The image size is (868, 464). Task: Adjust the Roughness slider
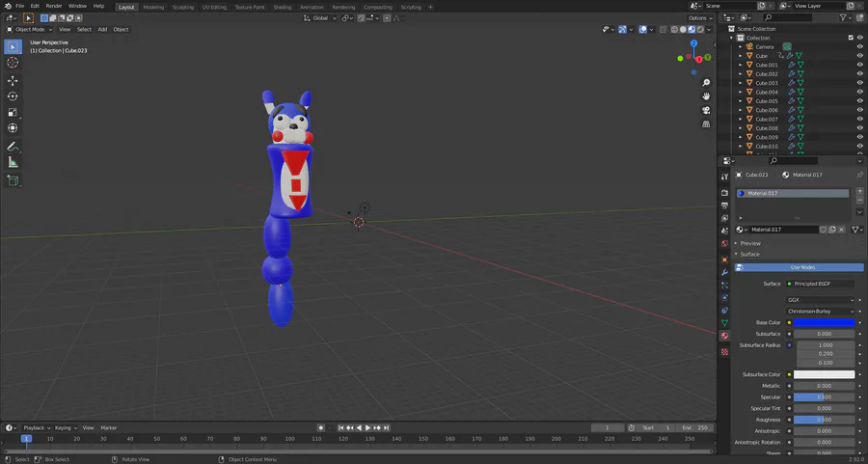click(824, 420)
